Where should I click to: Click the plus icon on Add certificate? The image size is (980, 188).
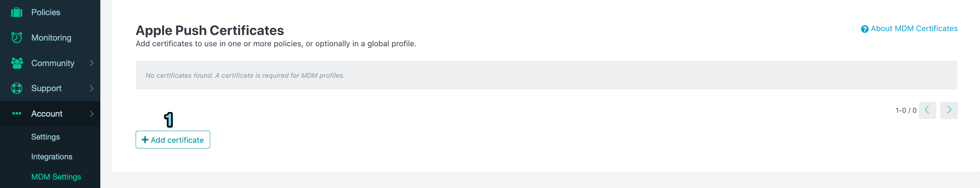point(145,140)
